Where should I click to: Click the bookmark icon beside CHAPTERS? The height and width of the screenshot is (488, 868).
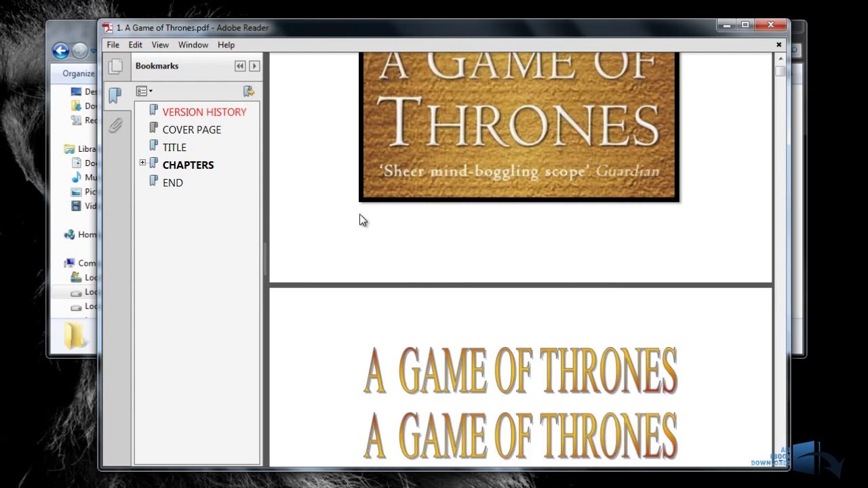click(x=153, y=164)
